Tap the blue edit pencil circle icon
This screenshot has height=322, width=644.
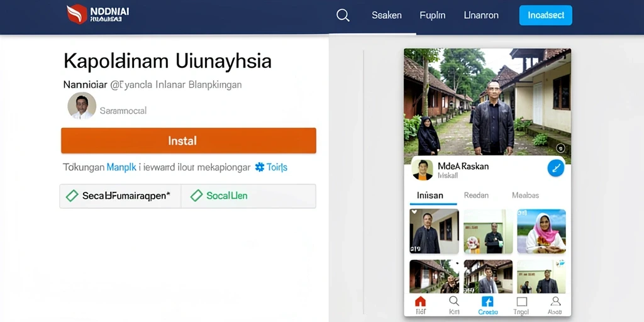click(x=556, y=168)
